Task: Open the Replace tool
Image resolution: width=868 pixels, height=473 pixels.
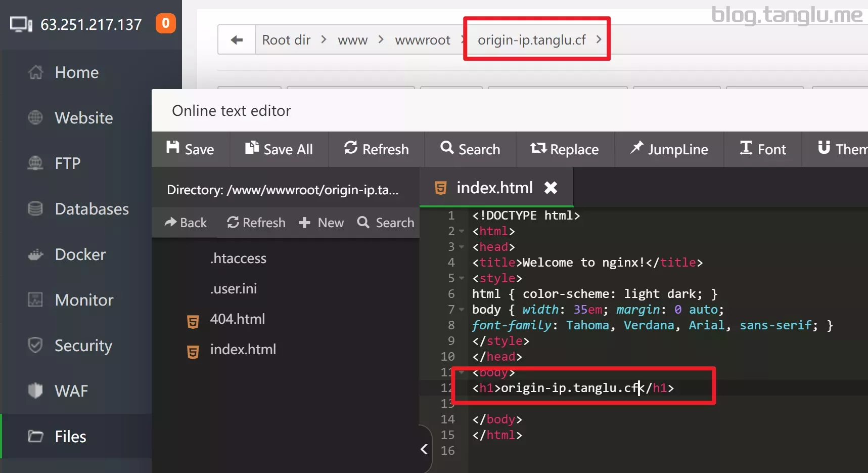Action: 565,149
